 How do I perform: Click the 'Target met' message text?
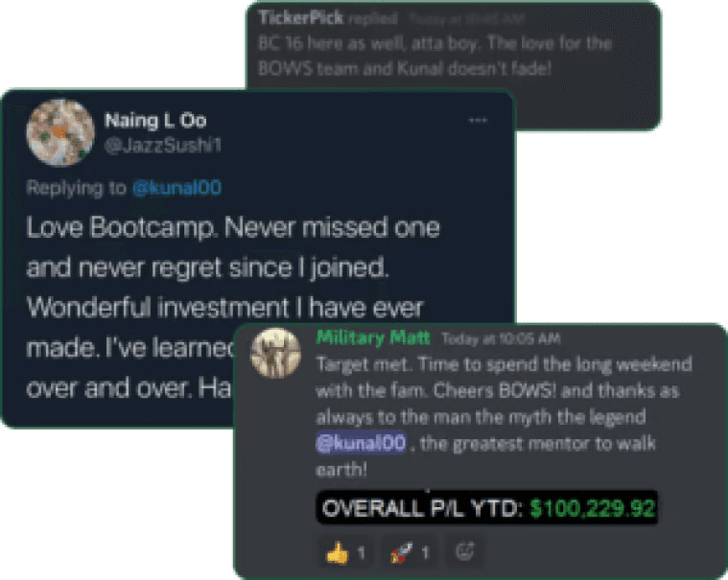pyautogui.click(x=505, y=416)
